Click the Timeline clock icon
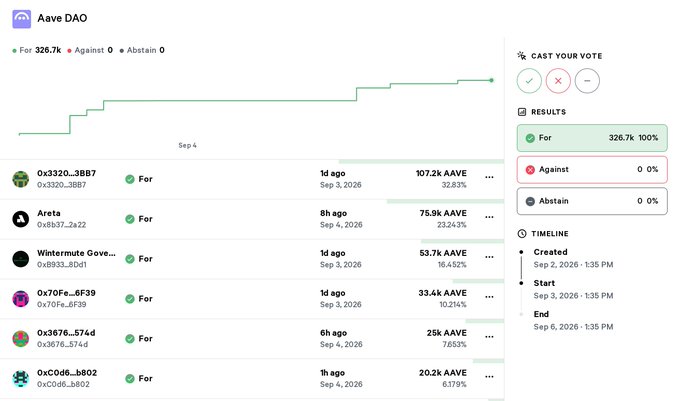Screen dimensions: 680x401 click(522, 234)
